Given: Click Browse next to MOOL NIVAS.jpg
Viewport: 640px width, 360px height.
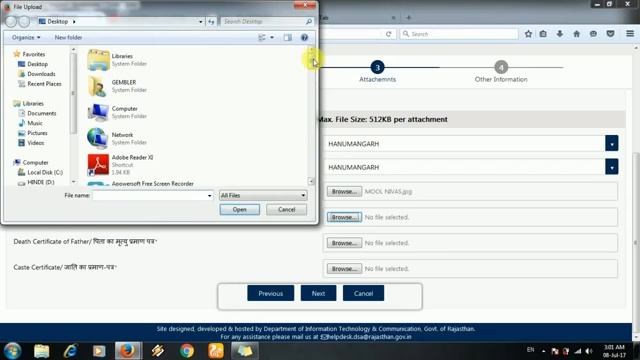Looking at the screenshot, I should point(344,191).
